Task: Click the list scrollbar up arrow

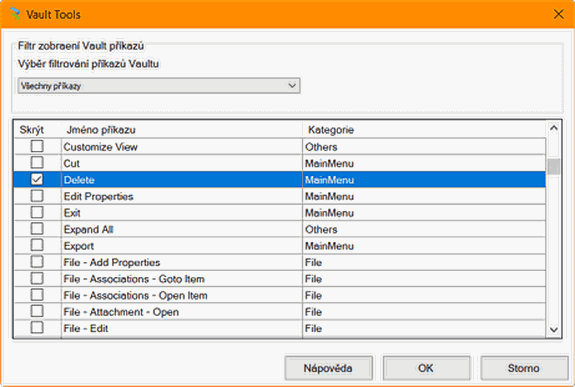Action: pos(554,128)
